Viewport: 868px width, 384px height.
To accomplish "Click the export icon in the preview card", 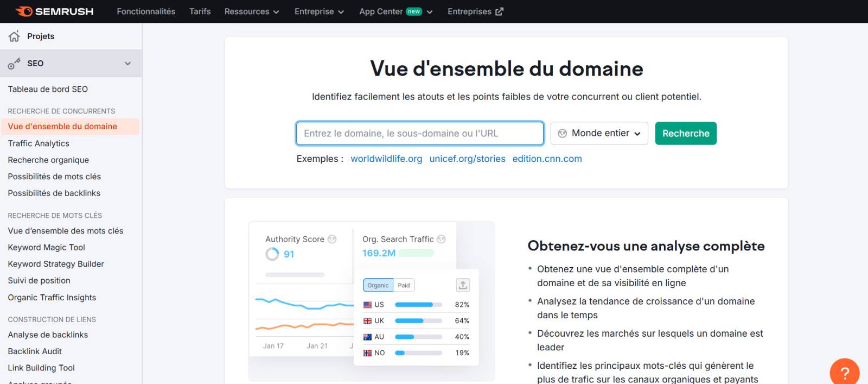I will (x=463, y=285).
